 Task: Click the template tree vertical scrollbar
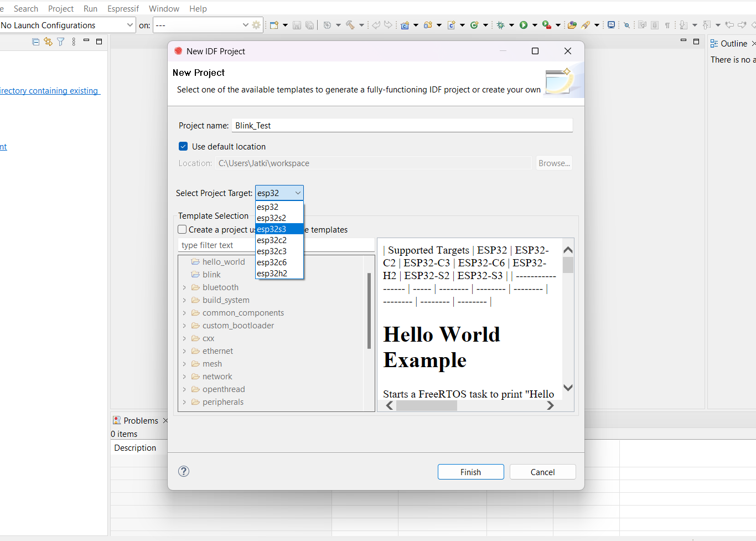369,311
